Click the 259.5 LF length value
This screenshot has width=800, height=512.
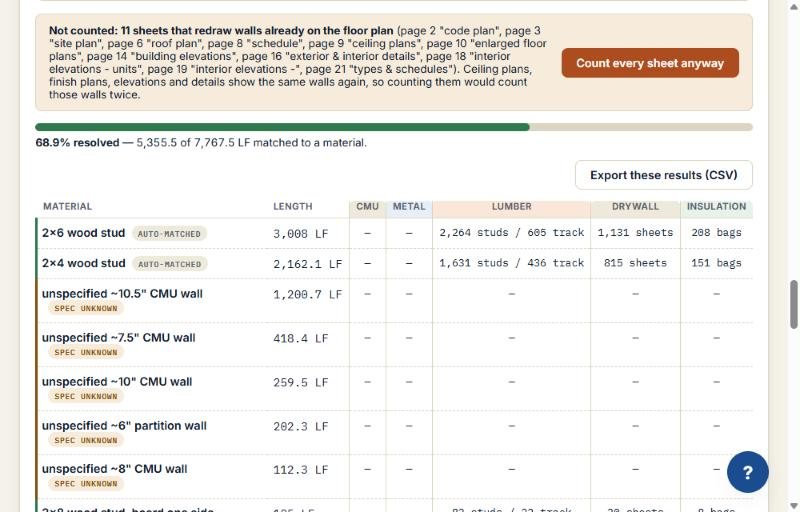pos(301,382)
